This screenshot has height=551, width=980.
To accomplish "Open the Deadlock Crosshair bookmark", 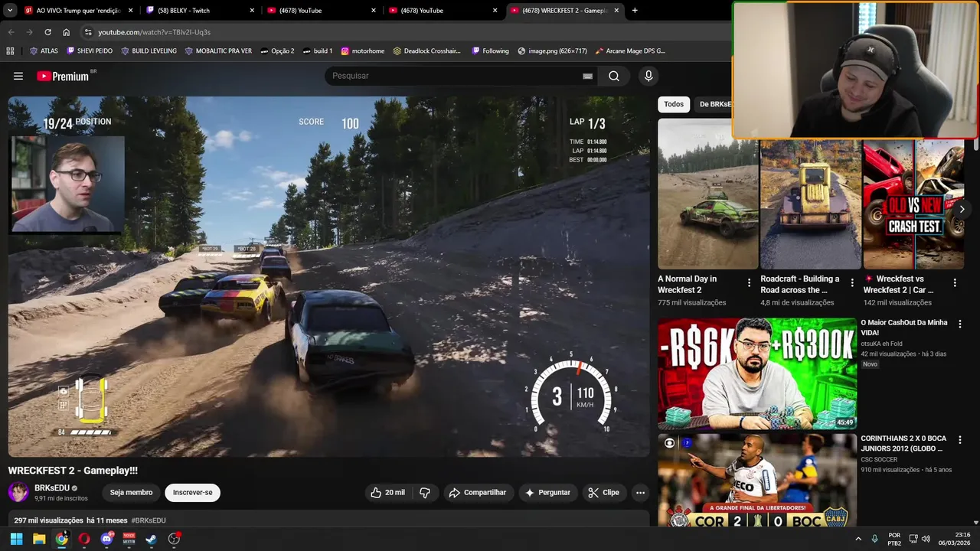I will [x=427, y=51].
